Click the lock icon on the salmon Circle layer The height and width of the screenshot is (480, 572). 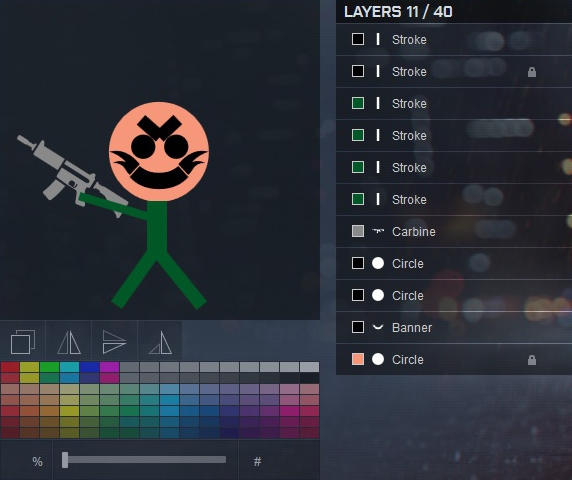(532, 360)
